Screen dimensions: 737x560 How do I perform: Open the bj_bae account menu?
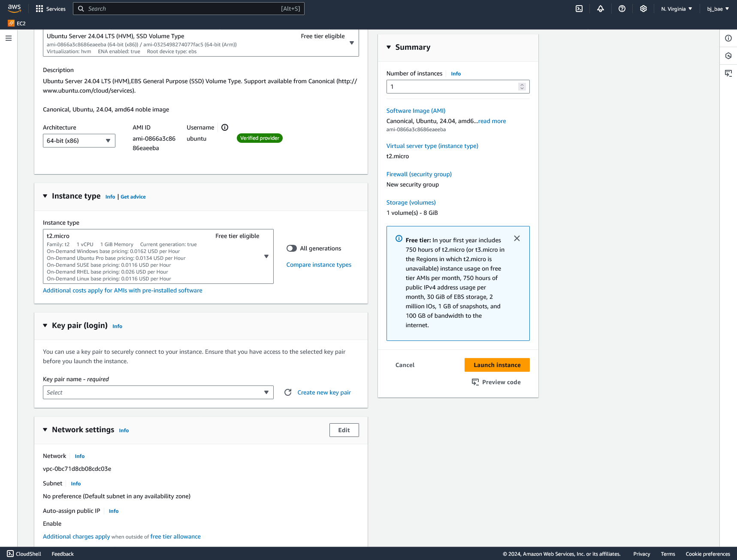tap(718, 9)
